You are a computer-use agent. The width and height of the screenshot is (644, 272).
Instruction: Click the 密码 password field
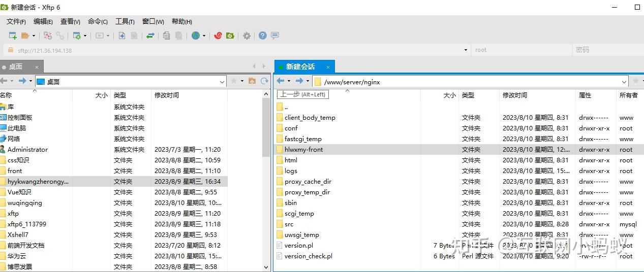click(608, 50)
